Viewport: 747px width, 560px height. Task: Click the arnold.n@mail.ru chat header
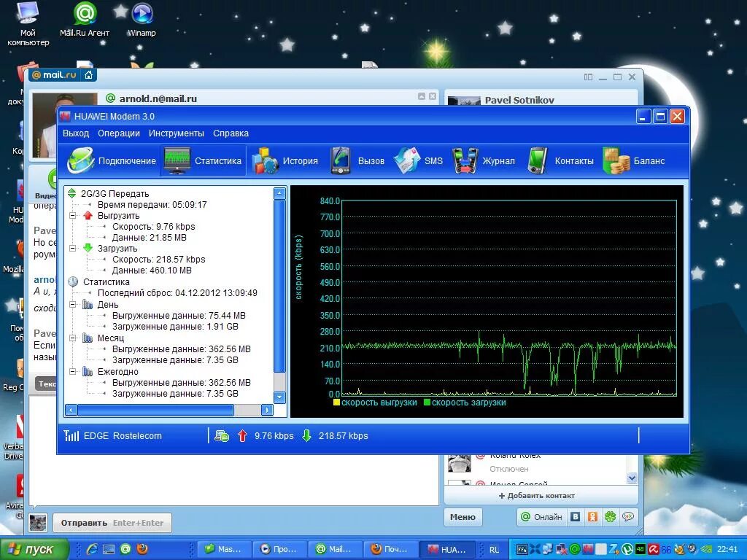pos(158,98)
